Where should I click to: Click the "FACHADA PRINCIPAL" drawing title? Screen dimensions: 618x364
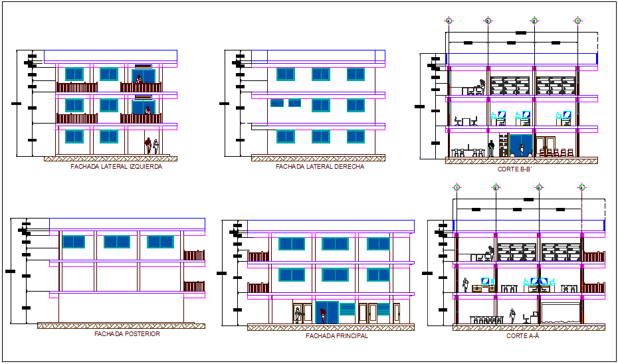(337, 336)
